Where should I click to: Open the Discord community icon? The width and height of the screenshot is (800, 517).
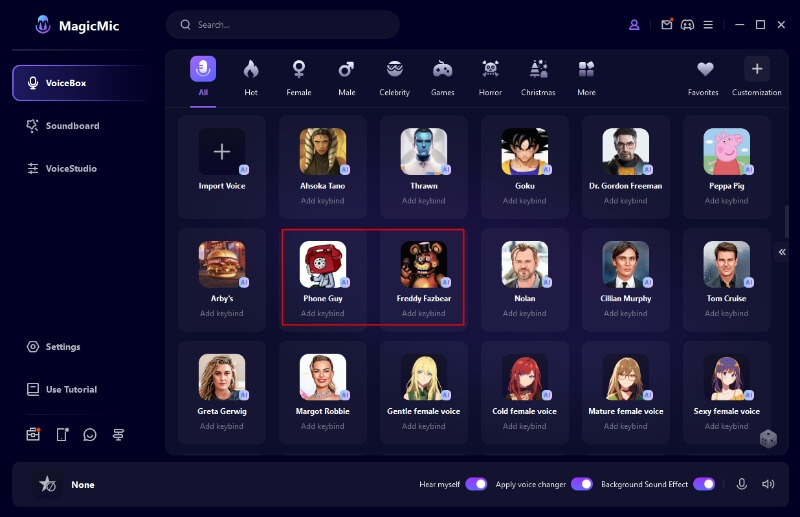(x=687, y=24)
